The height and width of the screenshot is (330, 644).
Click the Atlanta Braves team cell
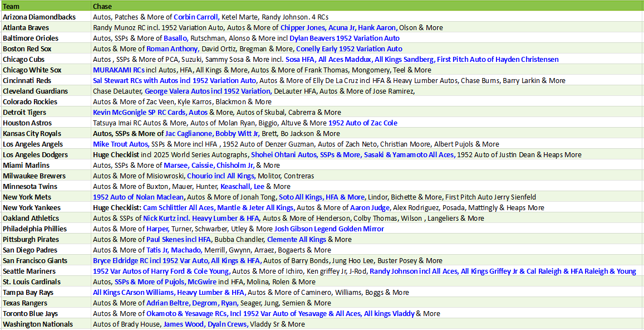click(46, 27)
